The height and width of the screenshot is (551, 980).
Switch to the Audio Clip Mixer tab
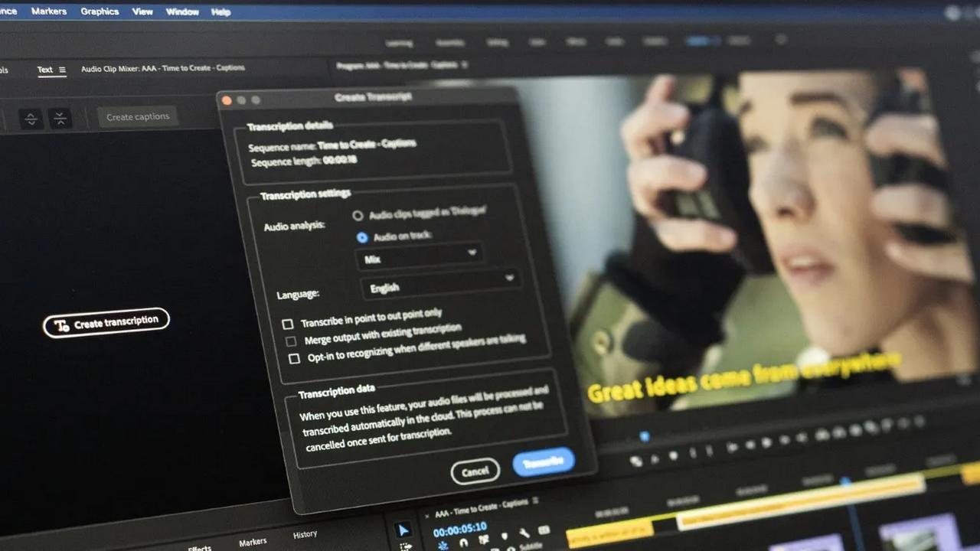pos(162,68)
